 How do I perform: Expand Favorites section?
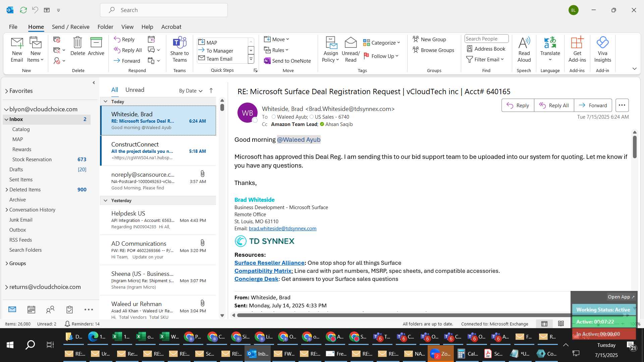coord(6,91)
